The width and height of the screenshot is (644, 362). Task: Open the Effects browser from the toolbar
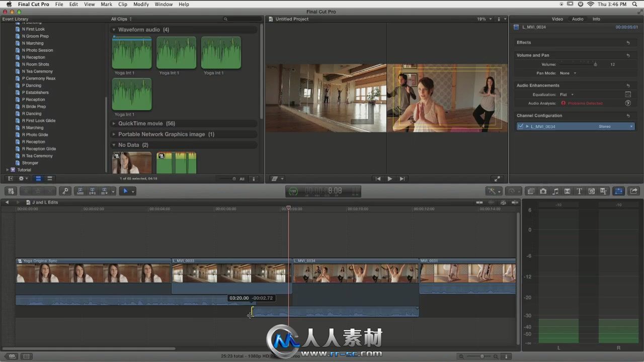(531, 191)
